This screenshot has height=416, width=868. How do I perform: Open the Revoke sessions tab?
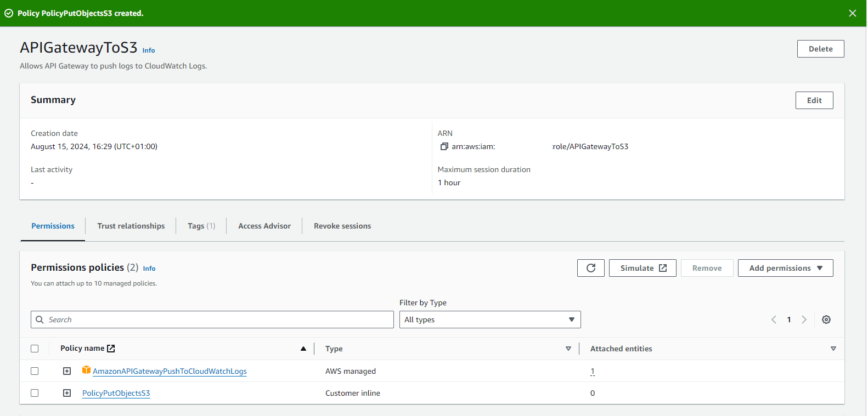[x=342, y=226]
